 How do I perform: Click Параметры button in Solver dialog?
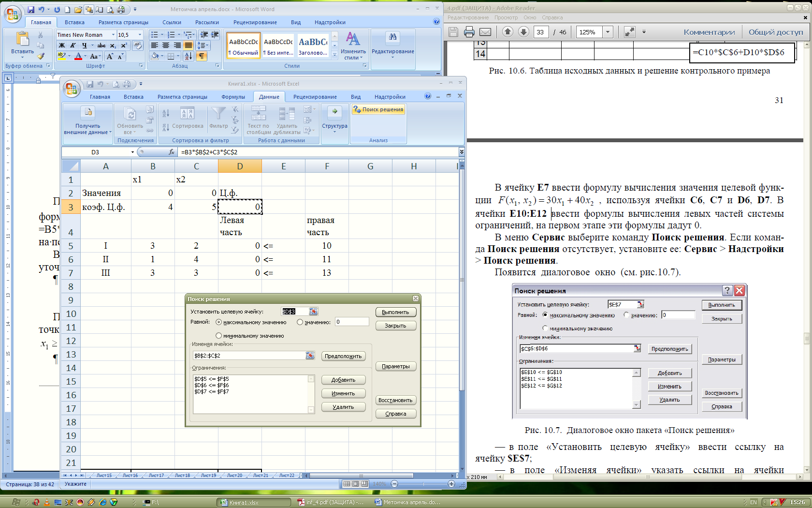pyautogui.click(x=395, y=366)
